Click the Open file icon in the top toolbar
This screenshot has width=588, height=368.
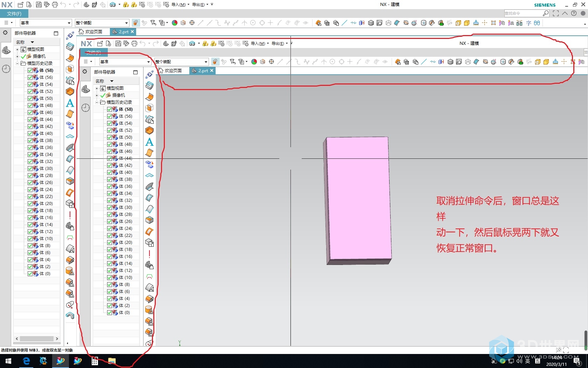(21, 5)
